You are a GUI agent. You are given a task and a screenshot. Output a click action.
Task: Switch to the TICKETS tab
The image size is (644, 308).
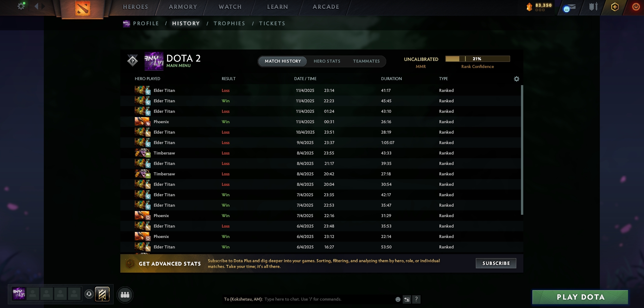point(272,24)
